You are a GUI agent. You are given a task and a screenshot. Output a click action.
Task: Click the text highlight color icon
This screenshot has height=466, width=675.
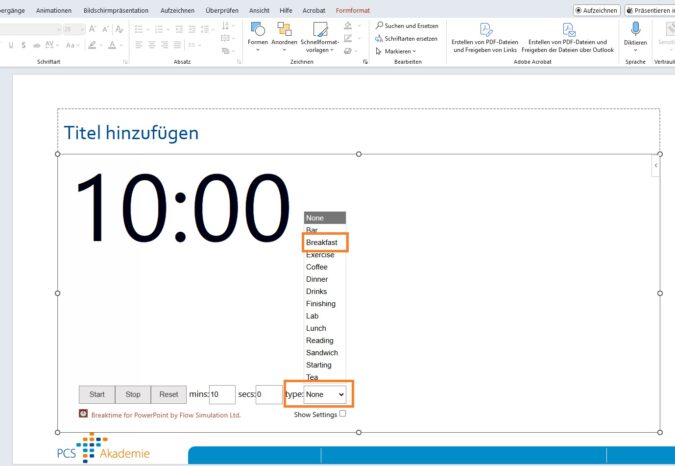point(92,45)
